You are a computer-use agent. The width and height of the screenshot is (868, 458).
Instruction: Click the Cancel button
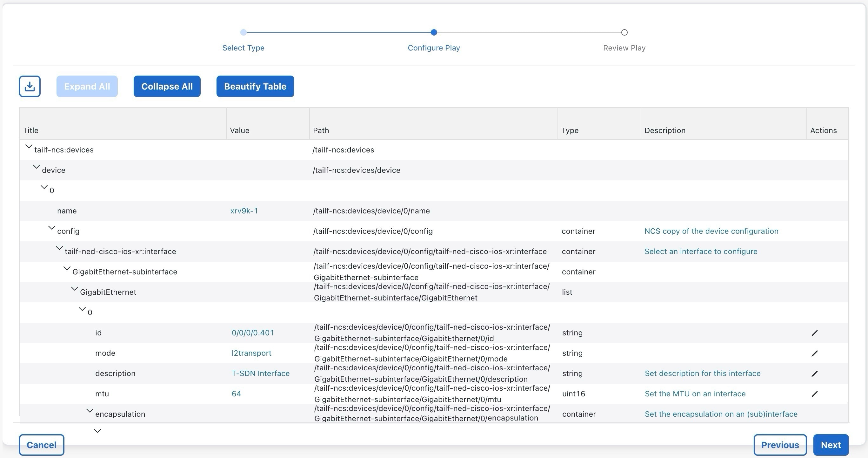[x=42, y=445]
